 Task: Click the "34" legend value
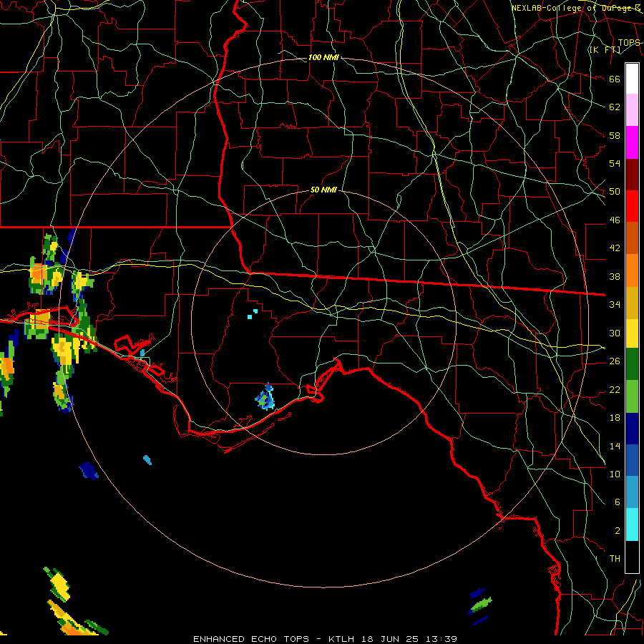pyautogui.click(x=615, y=305)
